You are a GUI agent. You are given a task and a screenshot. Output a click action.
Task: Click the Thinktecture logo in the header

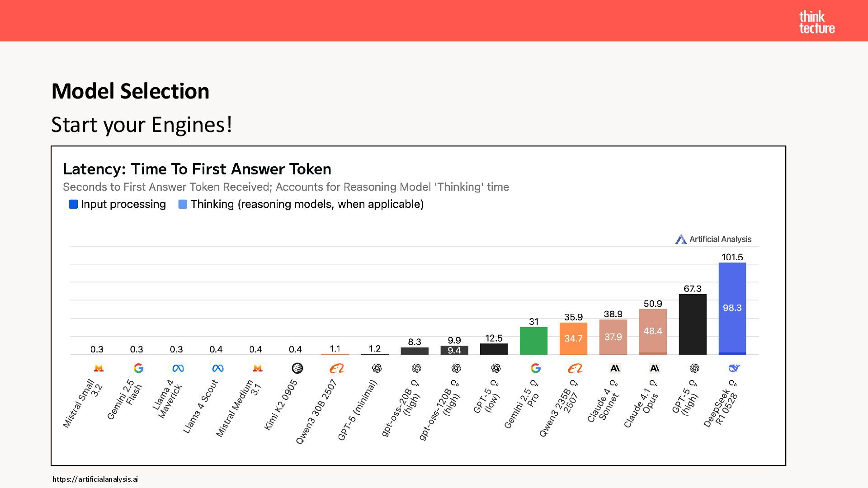pos(816,22)
